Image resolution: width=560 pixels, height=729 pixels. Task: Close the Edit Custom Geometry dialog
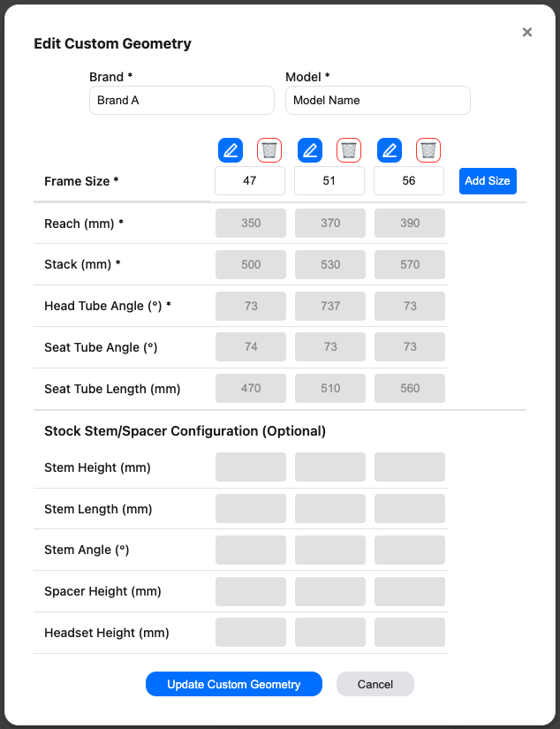click(527, 32)
